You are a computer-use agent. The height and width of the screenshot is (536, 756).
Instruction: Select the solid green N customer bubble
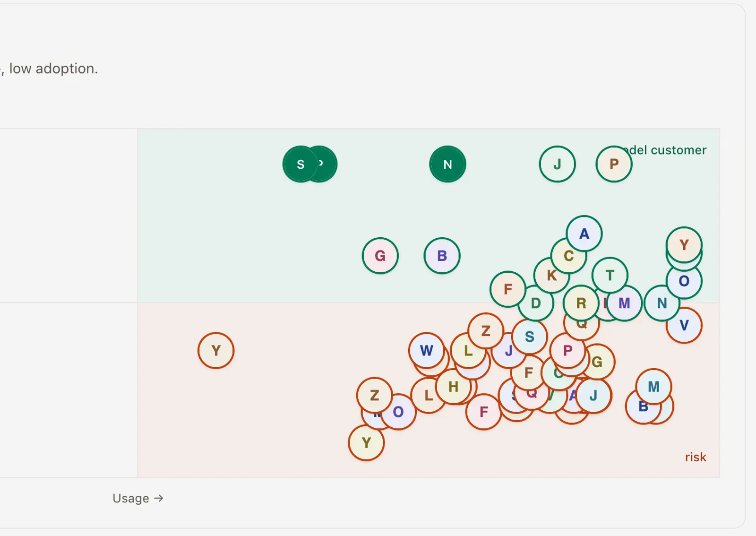point(447,164)
